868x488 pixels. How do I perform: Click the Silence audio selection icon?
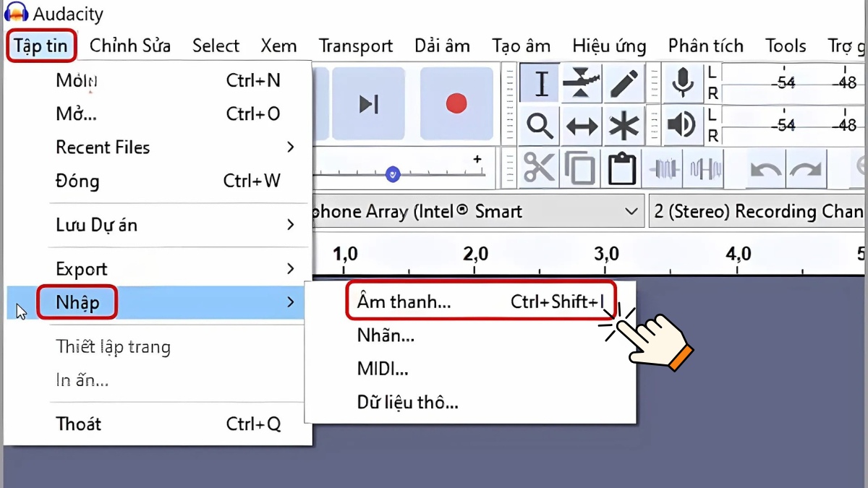(x=705, y=168)
